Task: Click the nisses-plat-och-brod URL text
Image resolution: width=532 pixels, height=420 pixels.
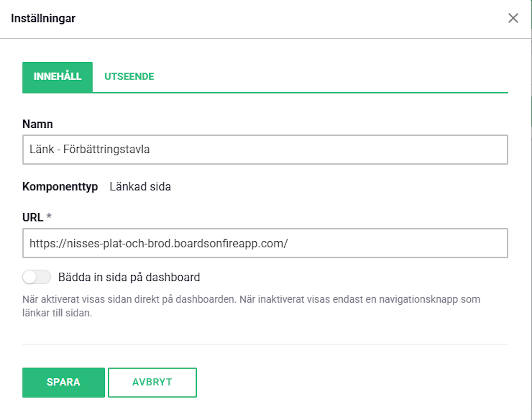Action: pos(159,243)
